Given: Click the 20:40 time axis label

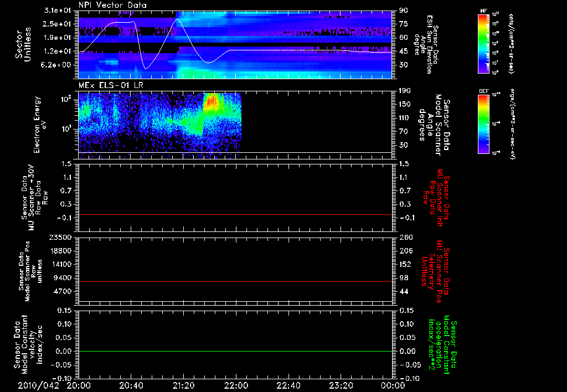Looking at the screenshot, I should pyautogui.click(x=131, y=385).
